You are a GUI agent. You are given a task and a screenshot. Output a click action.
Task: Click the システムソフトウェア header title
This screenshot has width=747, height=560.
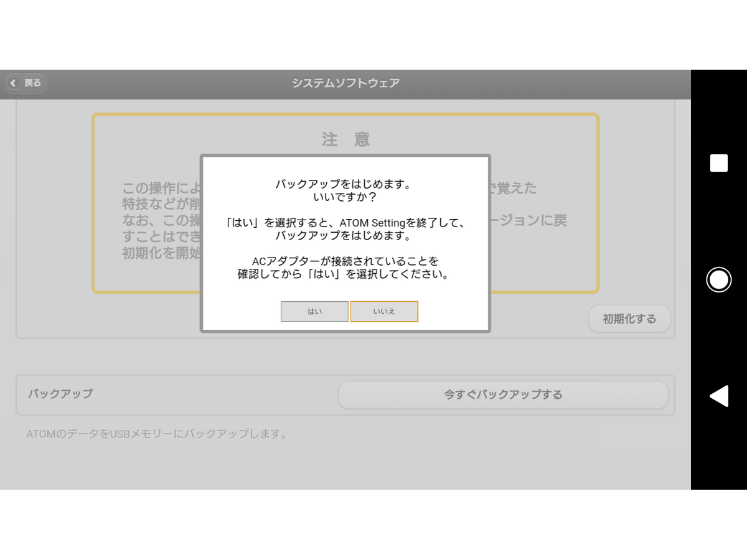345,83
